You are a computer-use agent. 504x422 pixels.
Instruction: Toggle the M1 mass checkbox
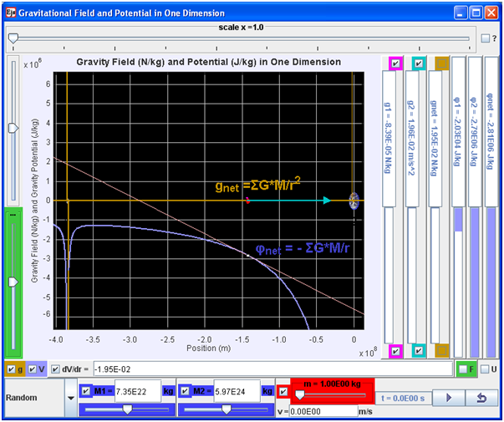[x=86, y=391]
